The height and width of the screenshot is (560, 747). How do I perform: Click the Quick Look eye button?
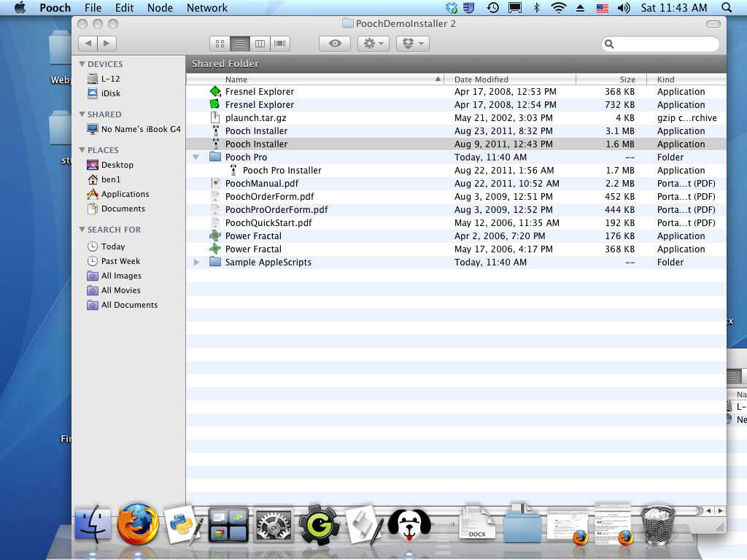pyautogui.click(x=335, y=43)
